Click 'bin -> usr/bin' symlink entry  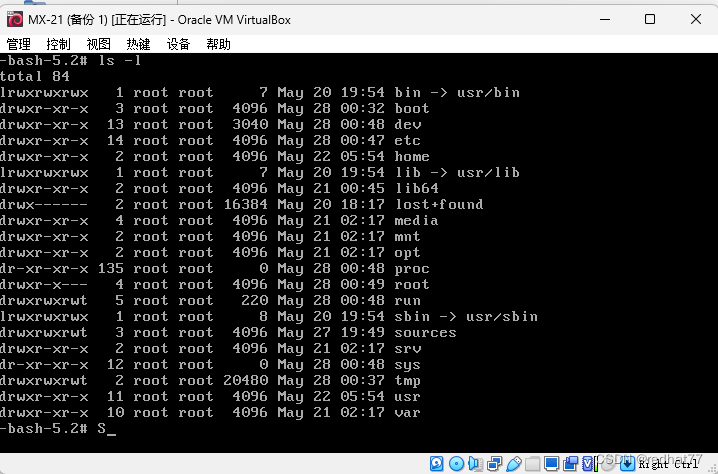pyautogui.click(x=457, y=93)
